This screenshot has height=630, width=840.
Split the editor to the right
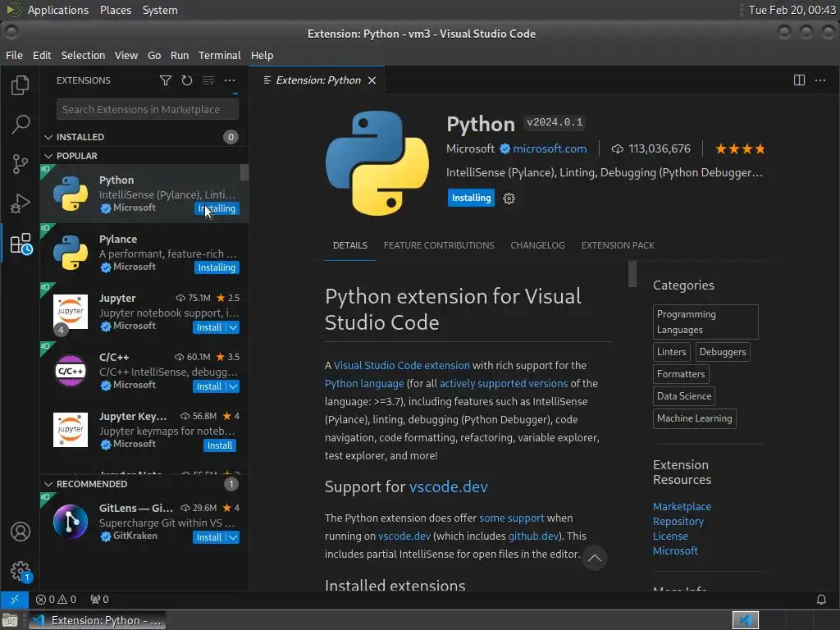click(799, 80)
